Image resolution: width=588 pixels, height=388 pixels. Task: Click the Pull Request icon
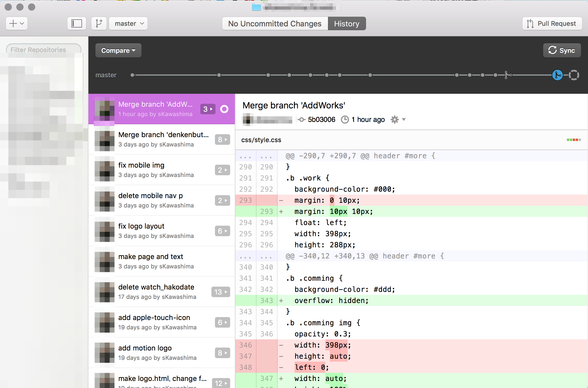[x=530, y=23]
